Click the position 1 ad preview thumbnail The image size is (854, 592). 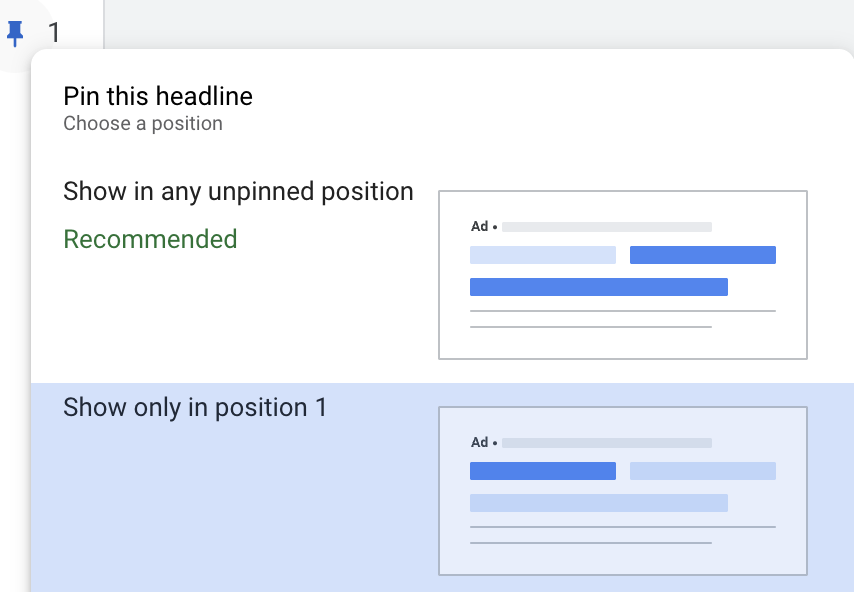622,491
